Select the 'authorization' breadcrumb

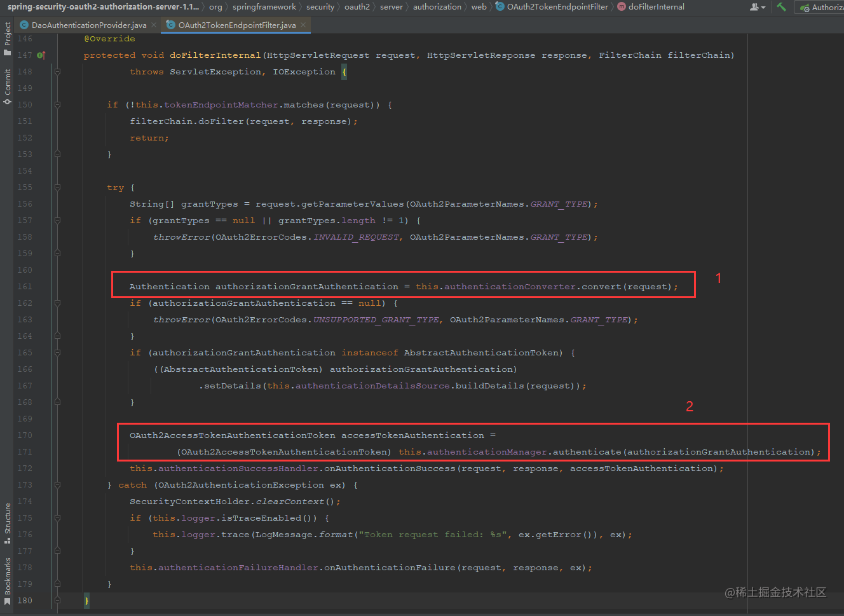[437, 7]
